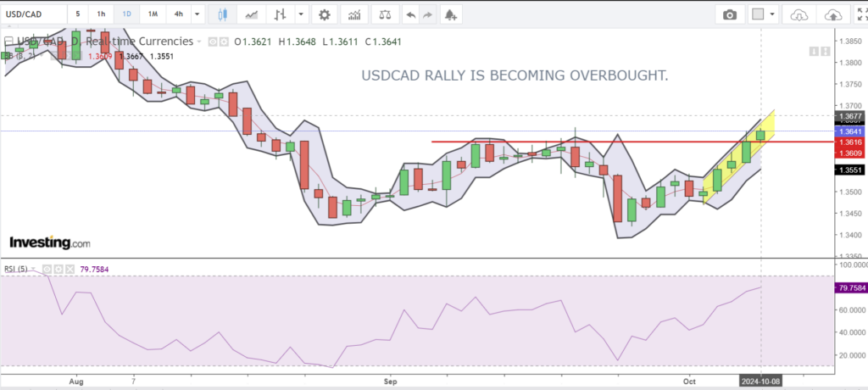Click the undo arrow in the toolbar
868x390 pixels.
tap(410, 14)
